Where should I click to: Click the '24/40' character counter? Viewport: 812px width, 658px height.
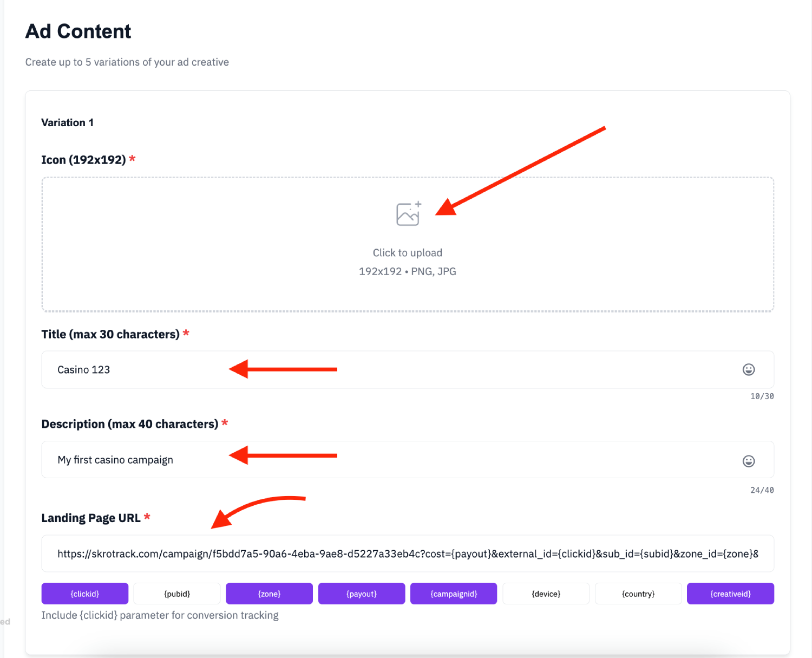click(762, 490)
